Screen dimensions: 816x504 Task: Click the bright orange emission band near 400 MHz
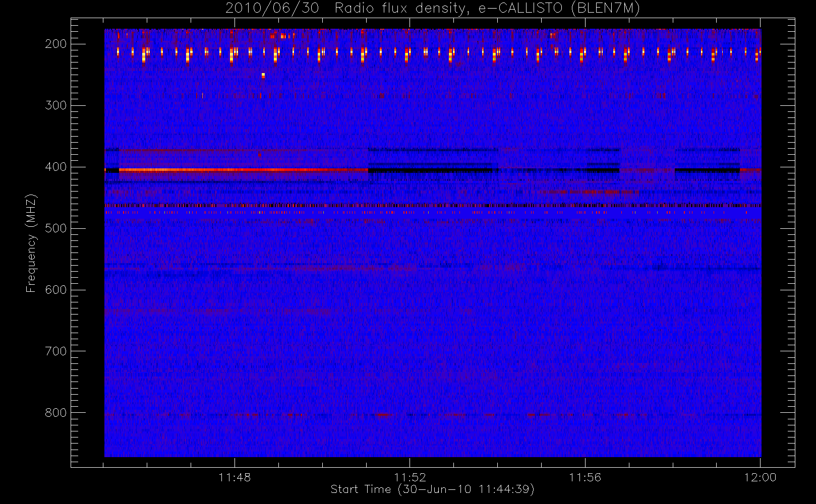pyautogui.click(x=243, y=170)
